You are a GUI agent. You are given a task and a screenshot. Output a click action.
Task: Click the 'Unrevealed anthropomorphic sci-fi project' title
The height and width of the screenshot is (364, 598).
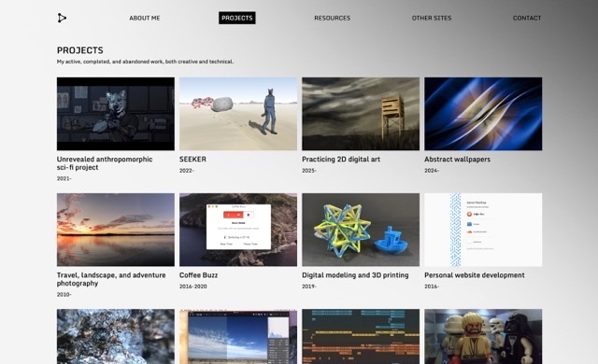105,163
